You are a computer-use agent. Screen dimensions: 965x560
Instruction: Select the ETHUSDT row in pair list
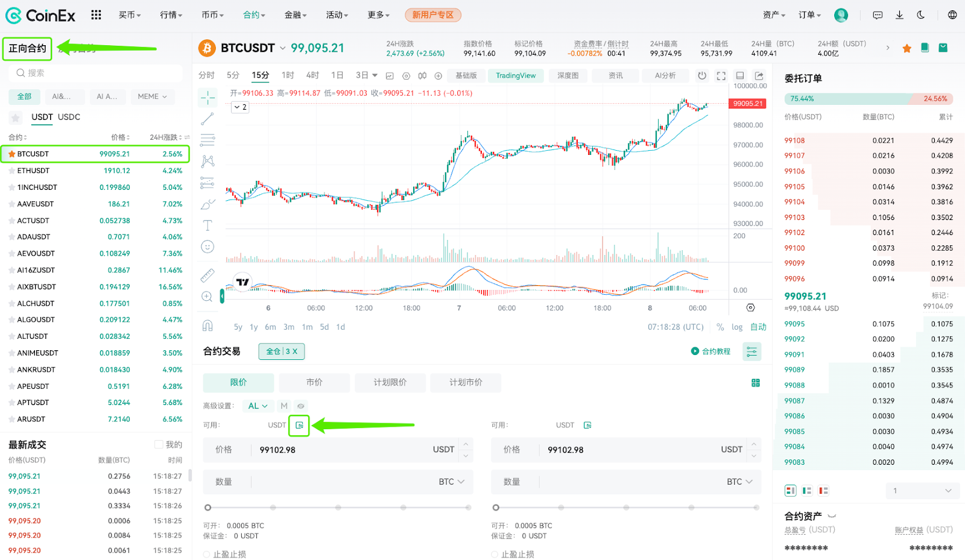click(x=95, y=171)
